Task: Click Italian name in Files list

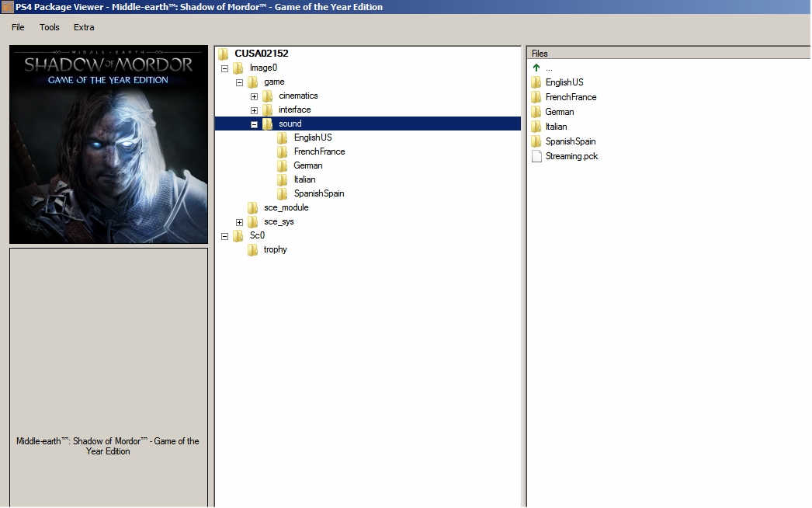Action: coord(556,127)
